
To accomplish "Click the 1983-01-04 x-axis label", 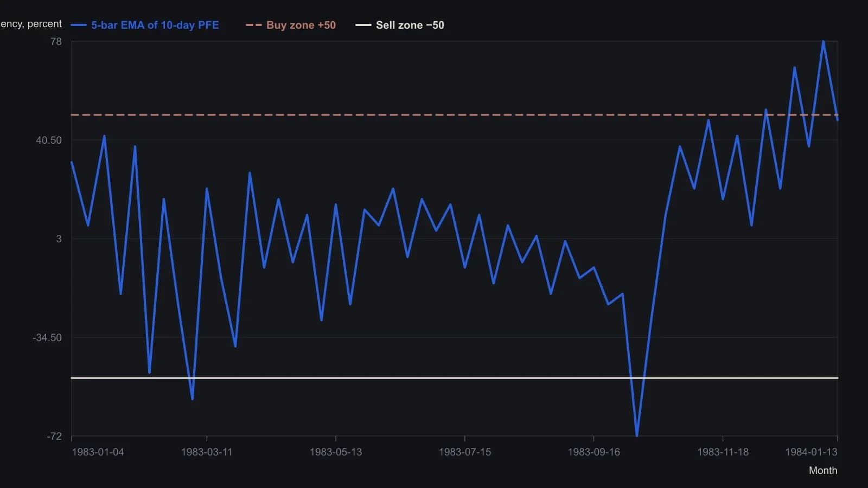I will (98, 452).
